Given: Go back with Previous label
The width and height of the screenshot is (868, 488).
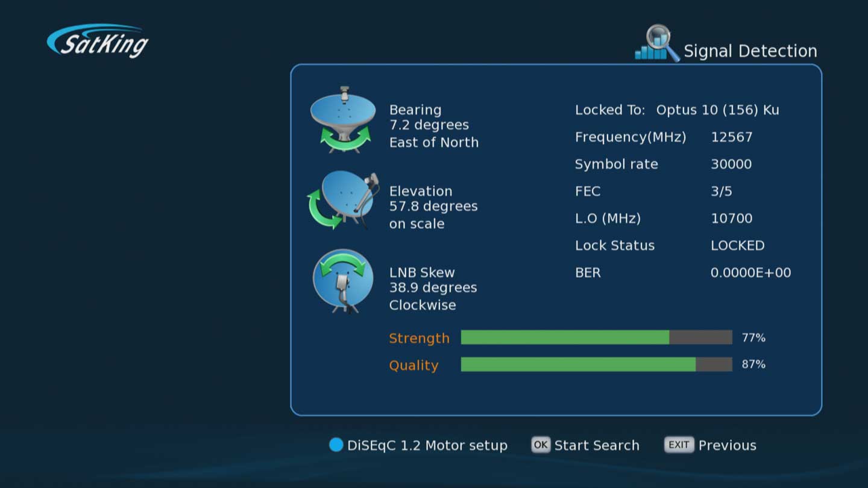Looking at the screenshot, I should (x=727, y=445).
